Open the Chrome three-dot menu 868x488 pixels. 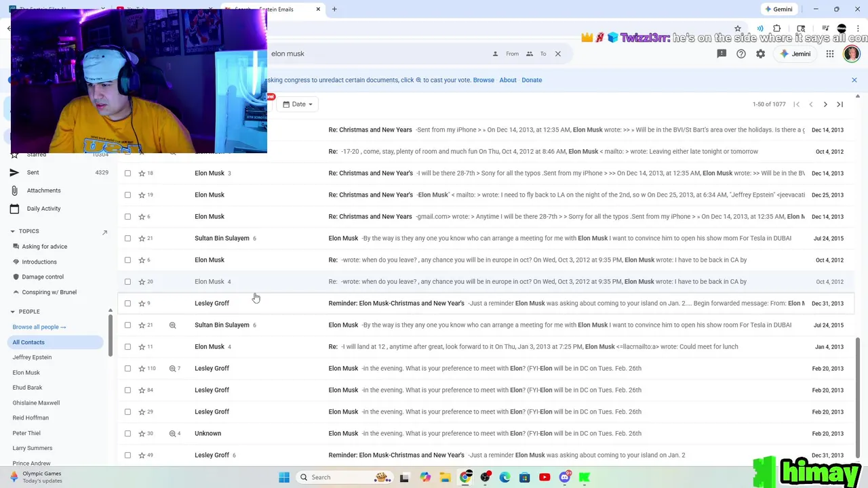click(x=859, y=28)
